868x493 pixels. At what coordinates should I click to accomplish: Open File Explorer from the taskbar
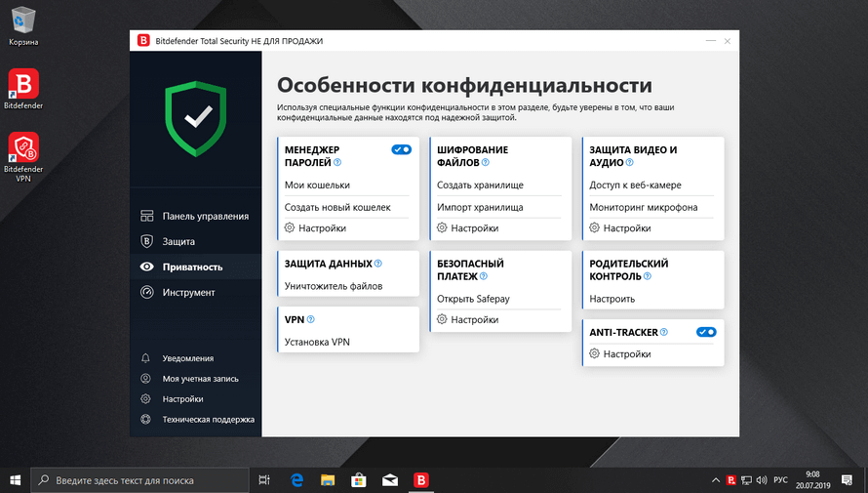point(328,480)
